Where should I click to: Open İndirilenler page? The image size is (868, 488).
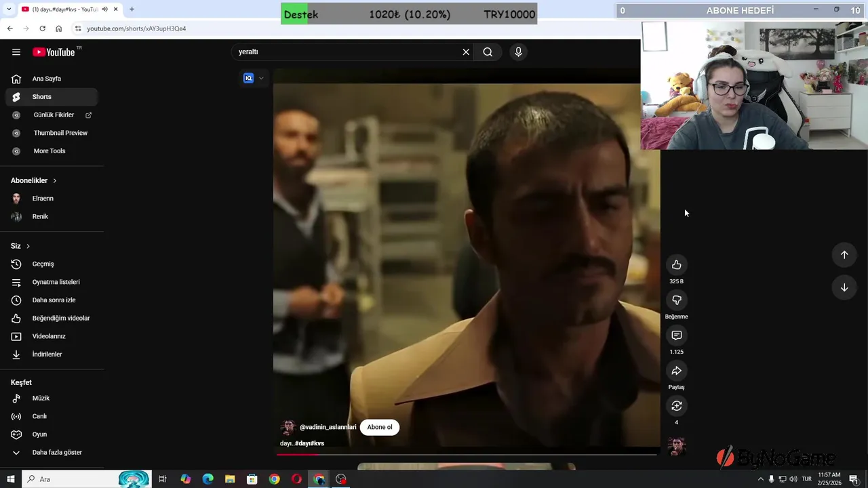52,354
